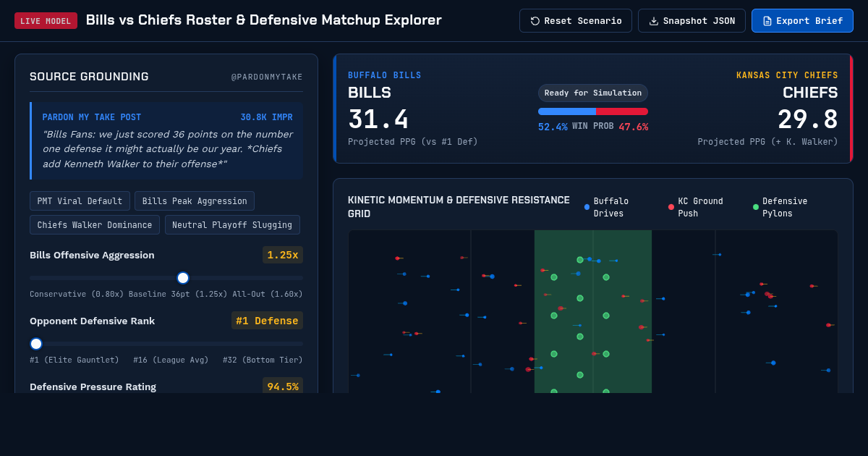Viewport: 868px width, 456px height.
Task: Click the LIVE MODEL badge
Action: coord(46,20)
